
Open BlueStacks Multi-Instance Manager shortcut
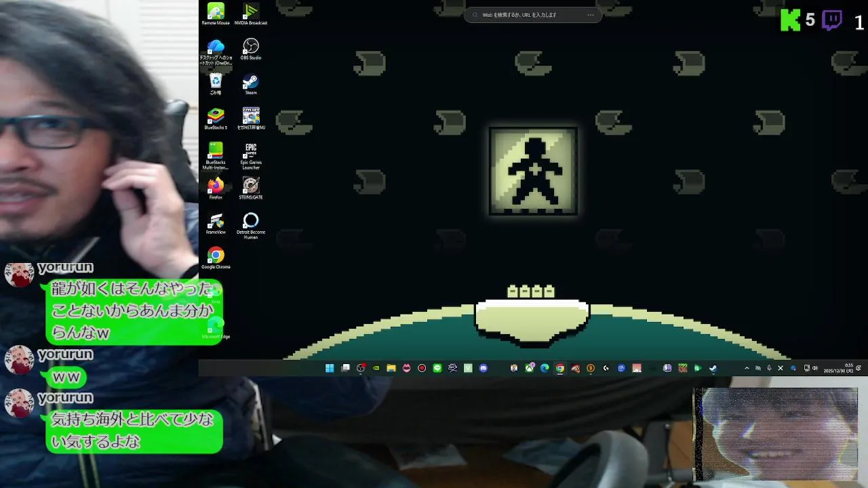coord(216,156)
